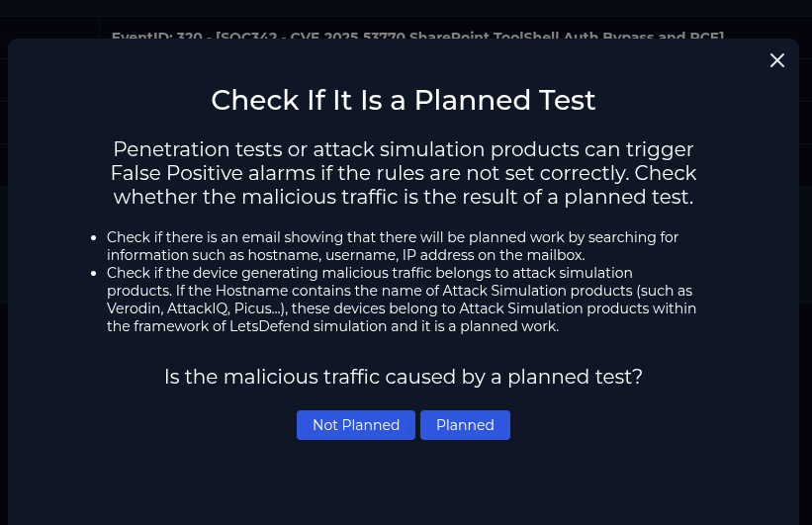Click the 'Check If It Is a Planned Test' heading
812x525 pixels.
[404, 100]
